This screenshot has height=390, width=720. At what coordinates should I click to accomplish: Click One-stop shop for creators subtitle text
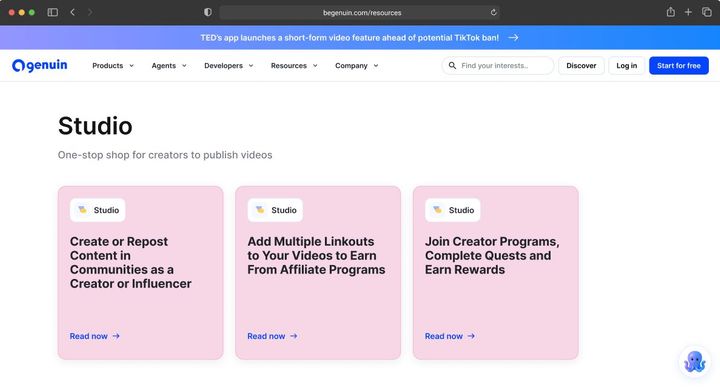pyautogui.click(x=165, y=155)
